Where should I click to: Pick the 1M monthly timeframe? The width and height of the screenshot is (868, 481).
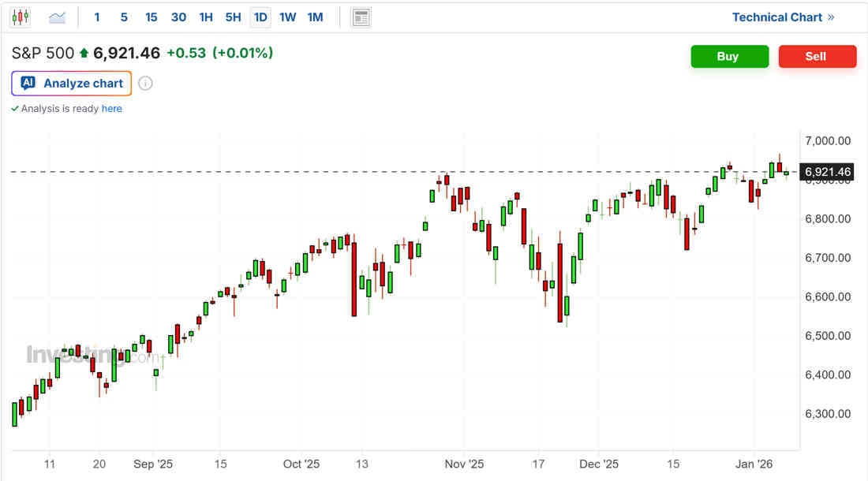click(315, 17)
